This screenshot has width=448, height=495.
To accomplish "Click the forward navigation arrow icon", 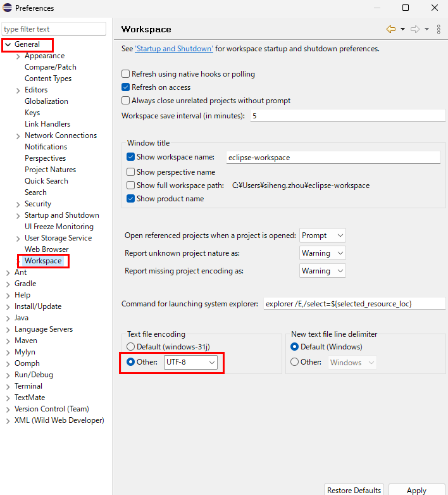I will click(415, 29).
